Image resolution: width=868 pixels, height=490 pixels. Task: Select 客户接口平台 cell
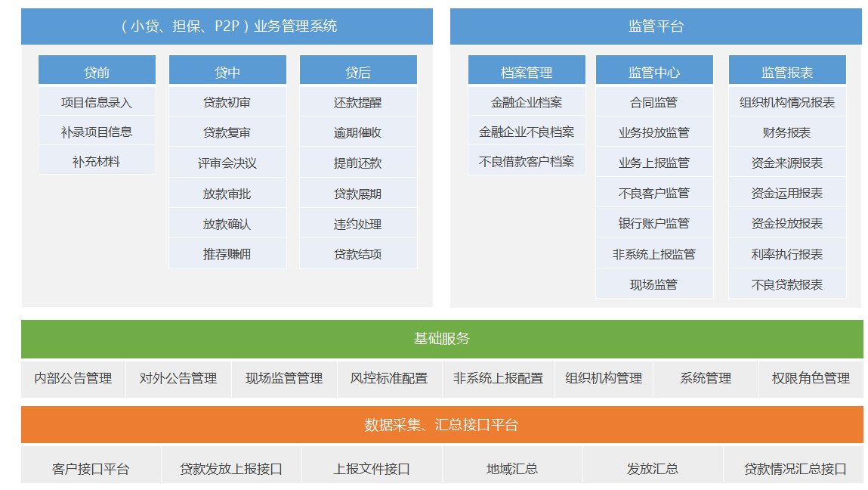coord(91,469)
